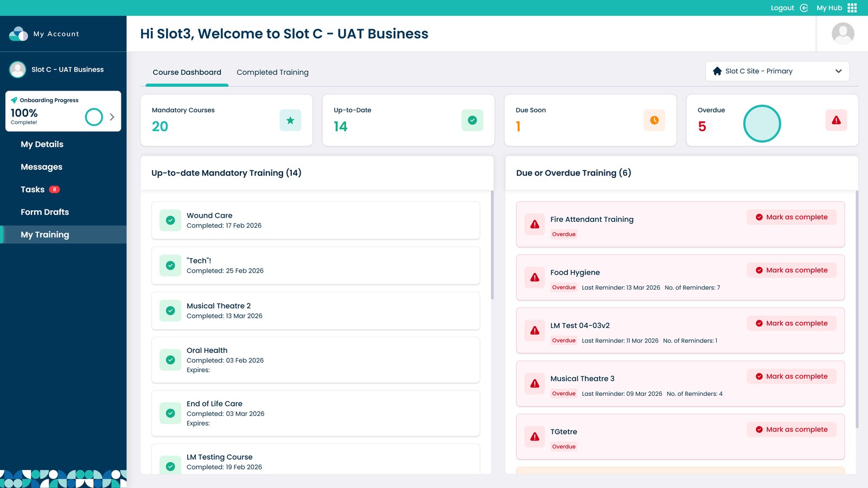Click the Onboarding Progress circle indicator
The height and width of the screenshot is (488, 868).
pos(94,117)
